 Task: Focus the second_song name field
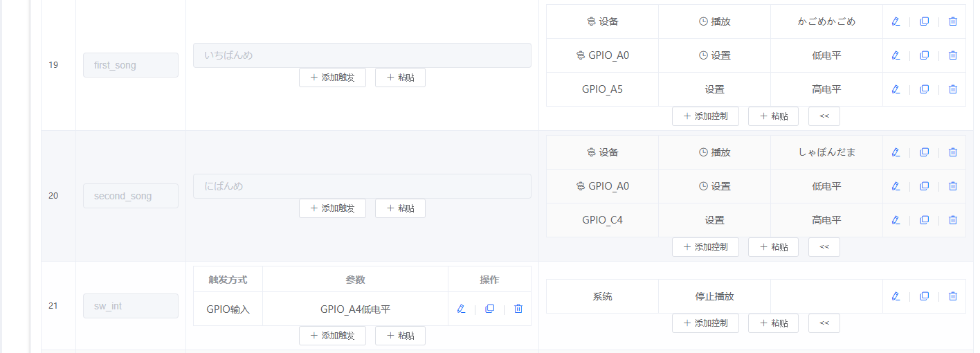pos(131,196)
